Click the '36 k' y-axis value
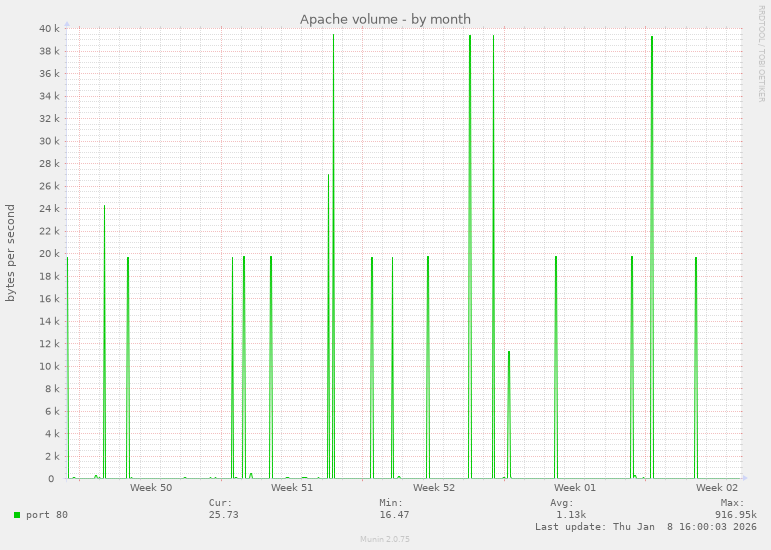771x550 pixels. pyautogui.click(x=49, y=74)
